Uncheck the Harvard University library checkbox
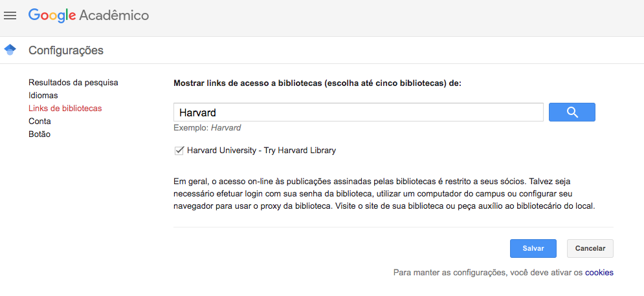Screen dimensions: 644x296 (x=179, y=151)
